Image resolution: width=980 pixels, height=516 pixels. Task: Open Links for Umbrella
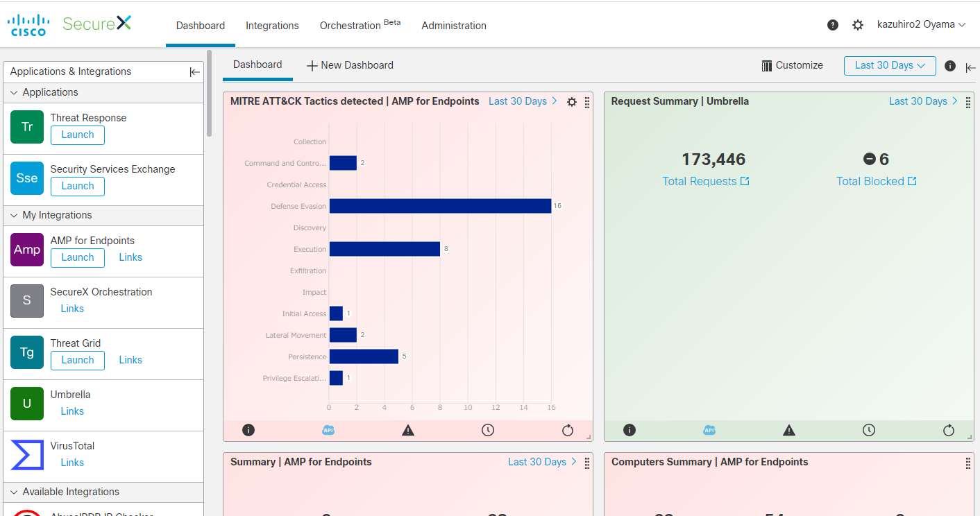(x=72, y=411)
